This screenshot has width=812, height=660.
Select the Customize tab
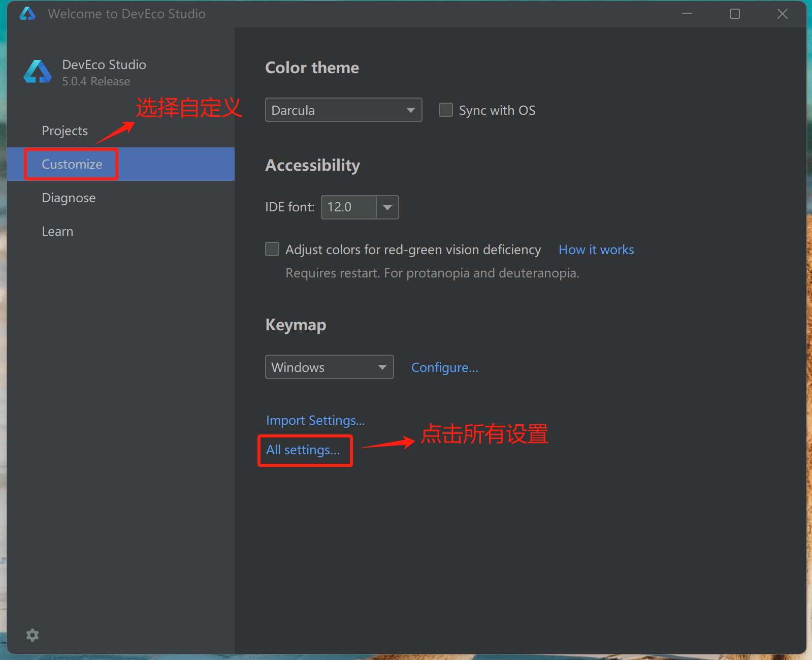(121, 164)
